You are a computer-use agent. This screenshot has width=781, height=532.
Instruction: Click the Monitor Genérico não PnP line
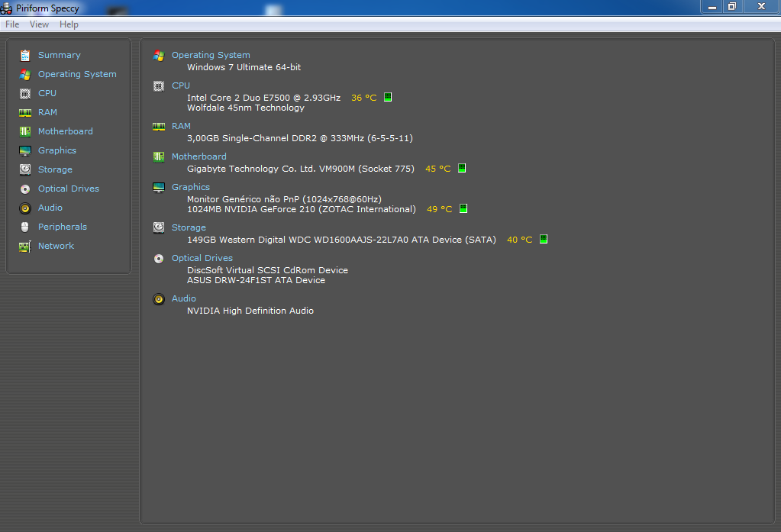click(285, 199)
